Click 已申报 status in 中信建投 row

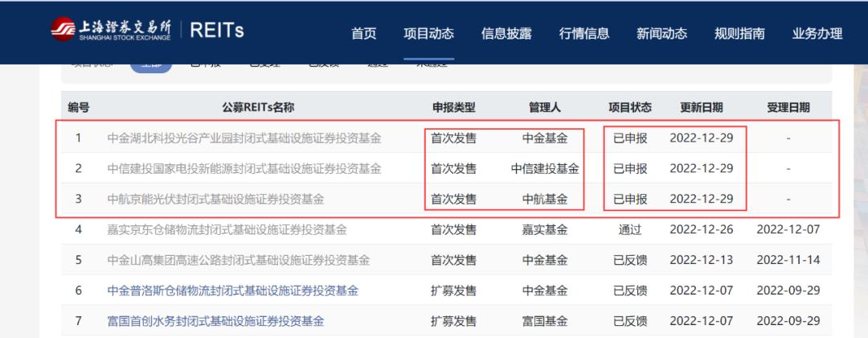(x=630, y=168)
